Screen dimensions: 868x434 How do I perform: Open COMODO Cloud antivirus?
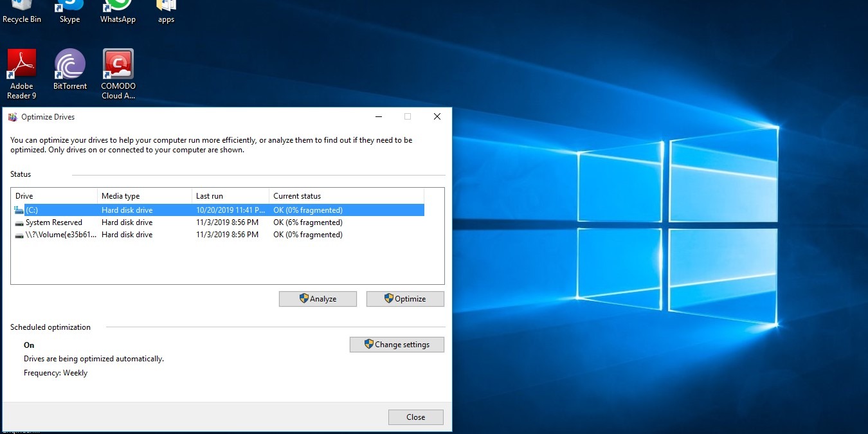click(118, 64)
